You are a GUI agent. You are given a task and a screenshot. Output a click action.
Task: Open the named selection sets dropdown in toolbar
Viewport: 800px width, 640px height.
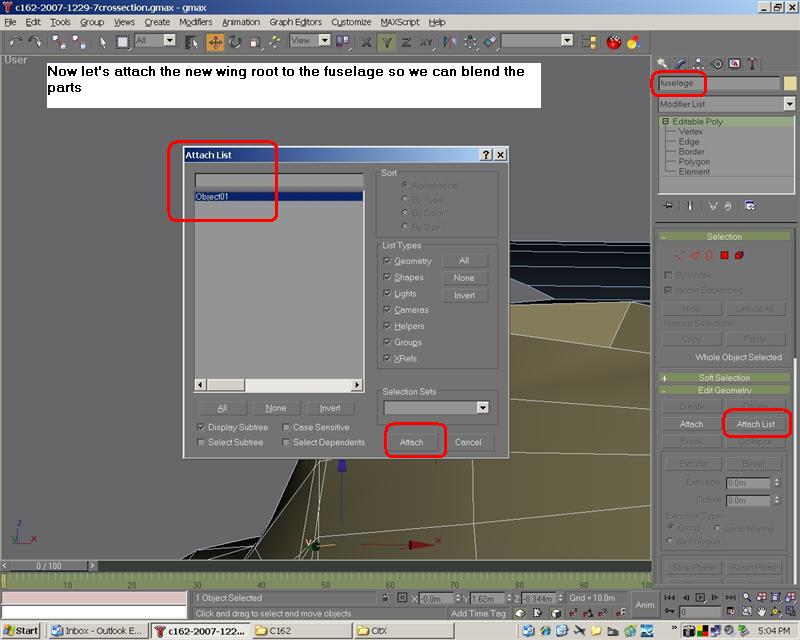(567, 40)
